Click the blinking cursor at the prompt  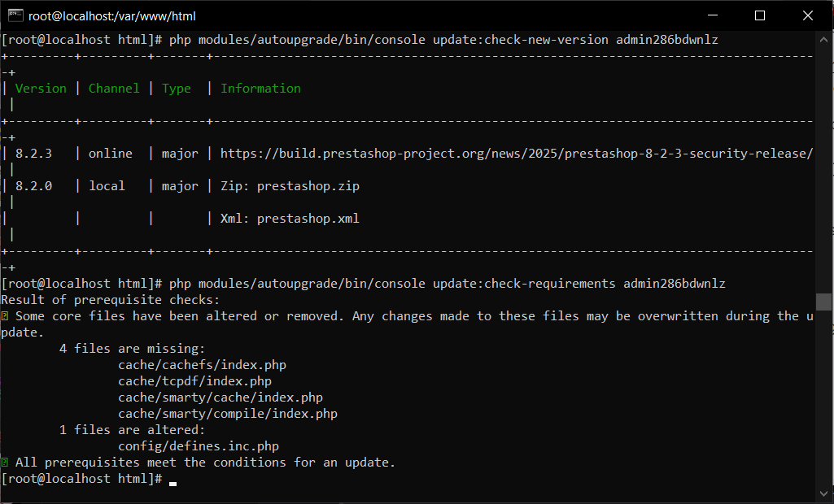point(172,483)
